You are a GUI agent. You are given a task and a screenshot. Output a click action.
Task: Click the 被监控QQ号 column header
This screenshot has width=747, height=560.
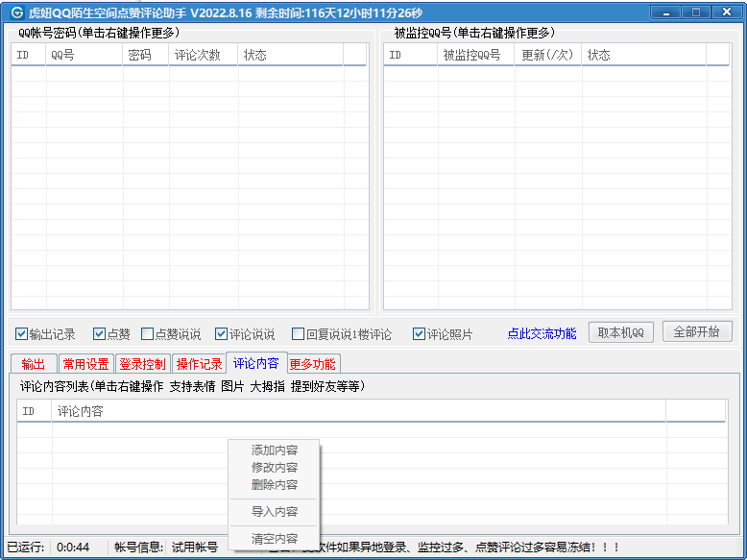click(476, 55)
